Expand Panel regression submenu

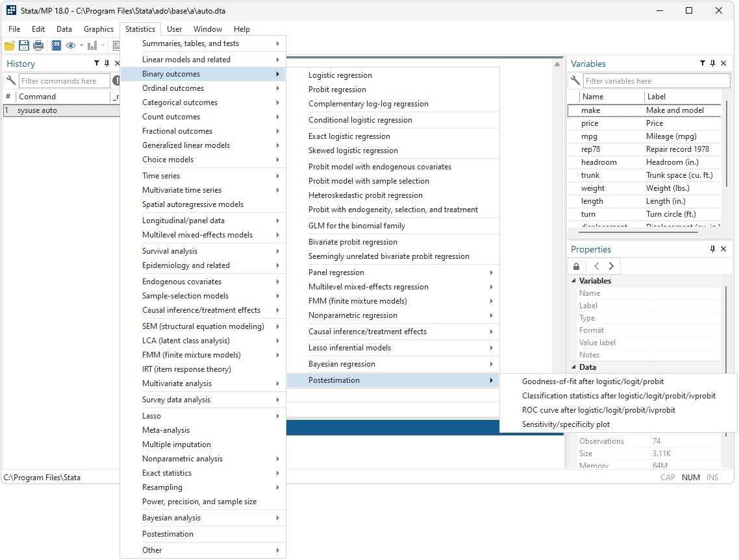click(x=393, y=273)
